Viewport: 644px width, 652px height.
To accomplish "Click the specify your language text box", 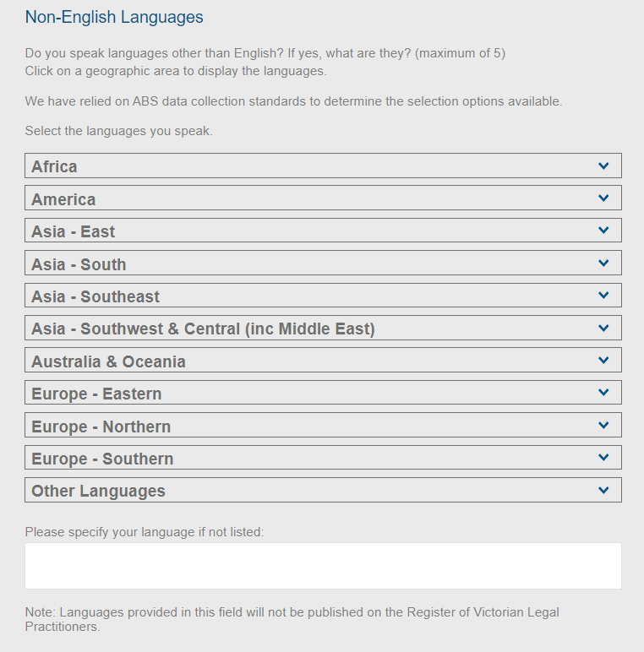I will click(x=323, y=565).
